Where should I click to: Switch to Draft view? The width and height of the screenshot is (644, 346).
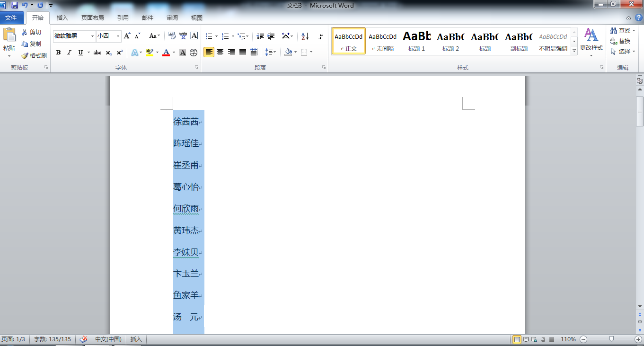[551, 339]
